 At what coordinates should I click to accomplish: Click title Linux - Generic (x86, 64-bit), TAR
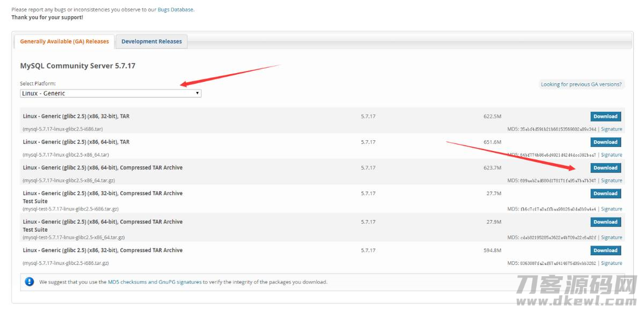(76, 142)
